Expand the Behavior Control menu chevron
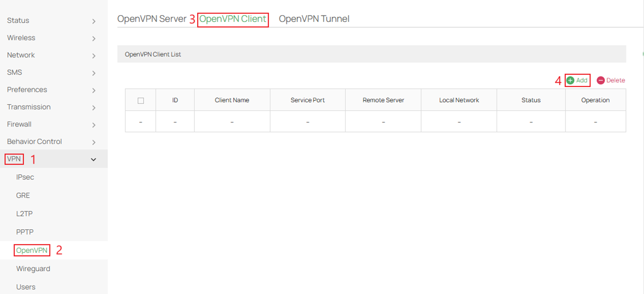This screenshot has height=294, width=644. (x=94, y=142)
